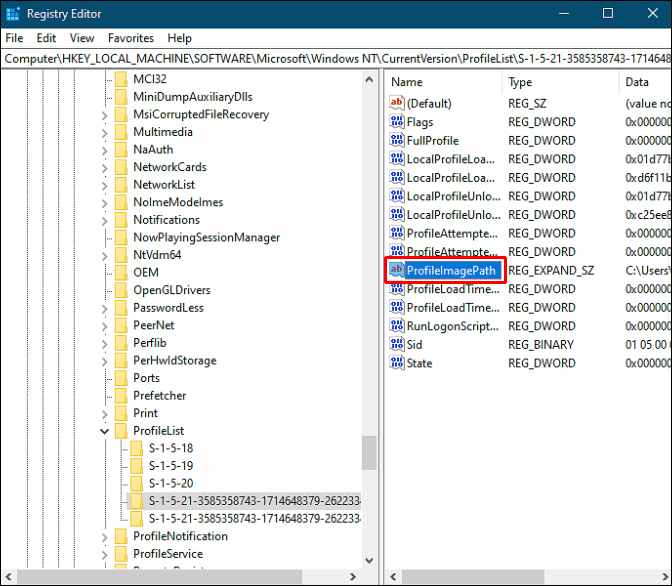Expand the Perflib key
The height and width of the screenshot is (586, 672).
105,343
